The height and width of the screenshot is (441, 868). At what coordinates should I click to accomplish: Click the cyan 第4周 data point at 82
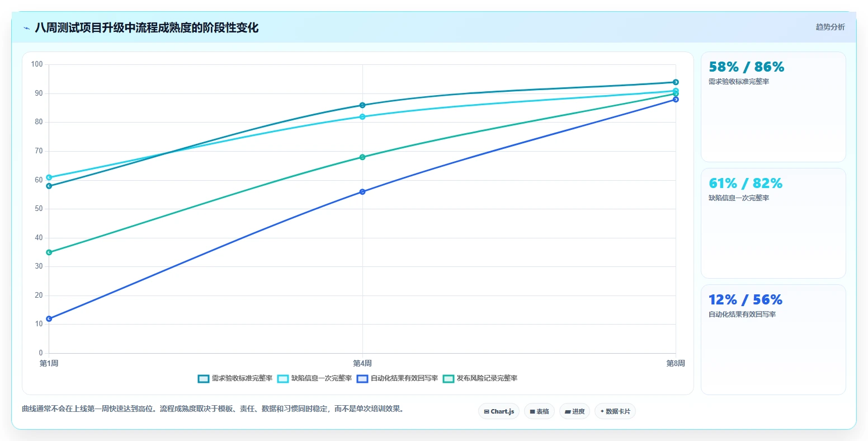click(362, 116)
